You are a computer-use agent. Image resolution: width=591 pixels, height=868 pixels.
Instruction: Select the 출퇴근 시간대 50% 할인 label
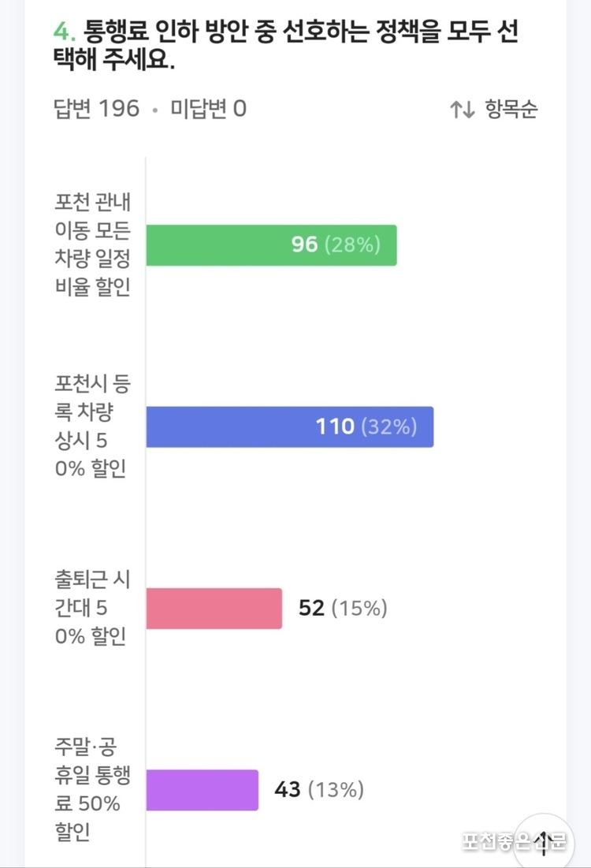point(92,608)
